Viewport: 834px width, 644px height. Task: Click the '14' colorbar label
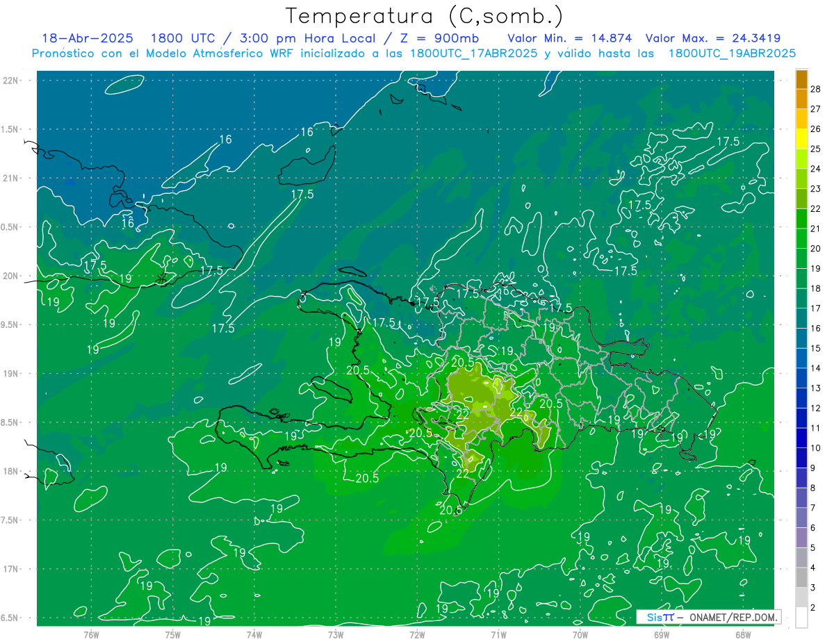pos(815,368)
